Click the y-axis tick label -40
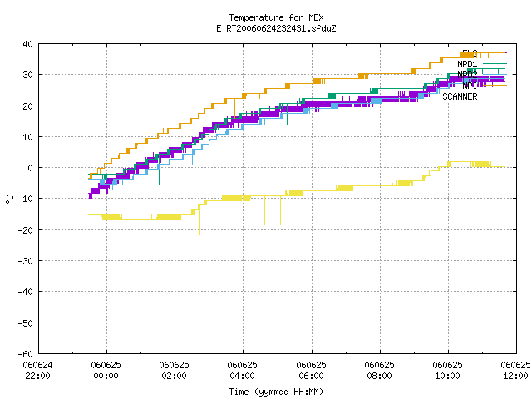The height and width of the screenshot is (399, 532). [26, 292]
